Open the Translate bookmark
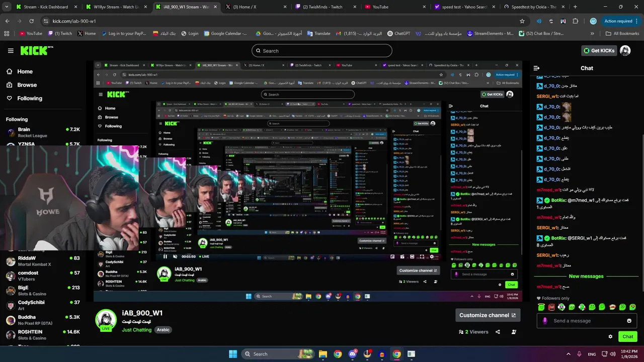The width and height of the screenshot is (644, 362). pyautogui.click(x=318, y=34)
